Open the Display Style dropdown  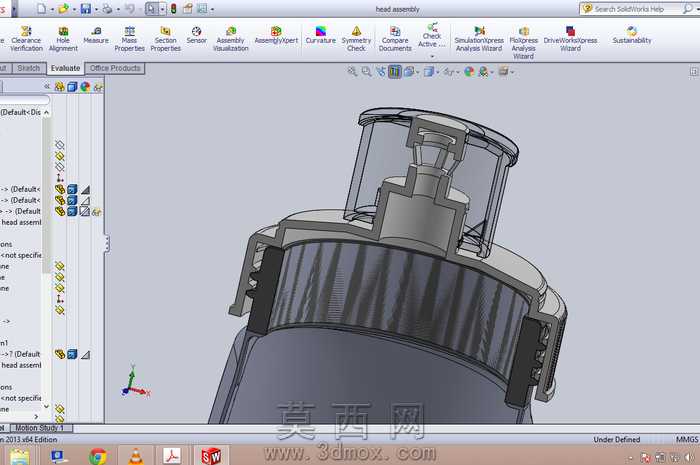[437, 72]
